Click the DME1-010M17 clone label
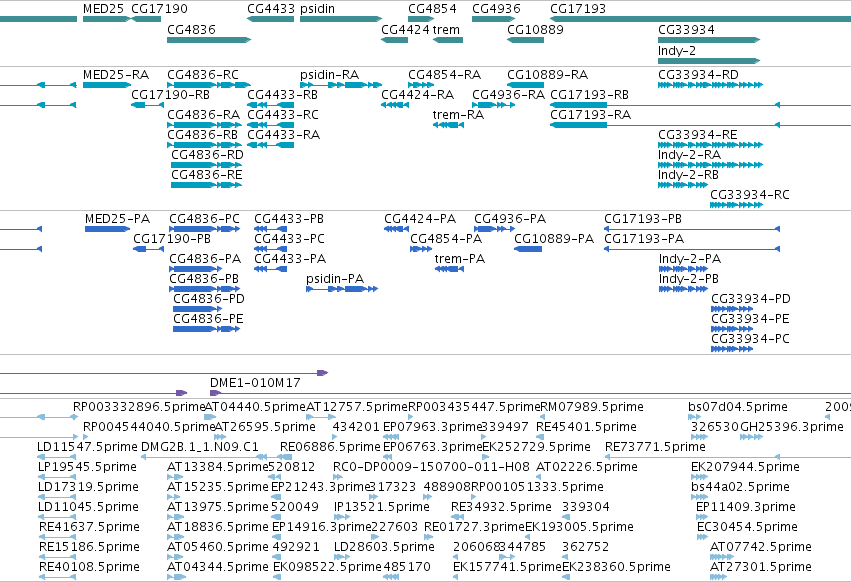The height and width of the screenshot is (582, 851). 255,383
